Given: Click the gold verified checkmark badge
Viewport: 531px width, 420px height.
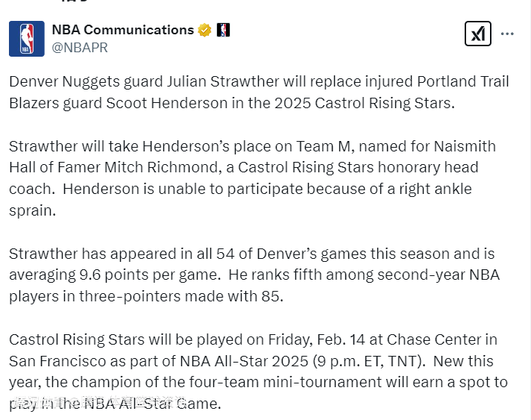Looking at the screenshot, I should coord(204,31).
